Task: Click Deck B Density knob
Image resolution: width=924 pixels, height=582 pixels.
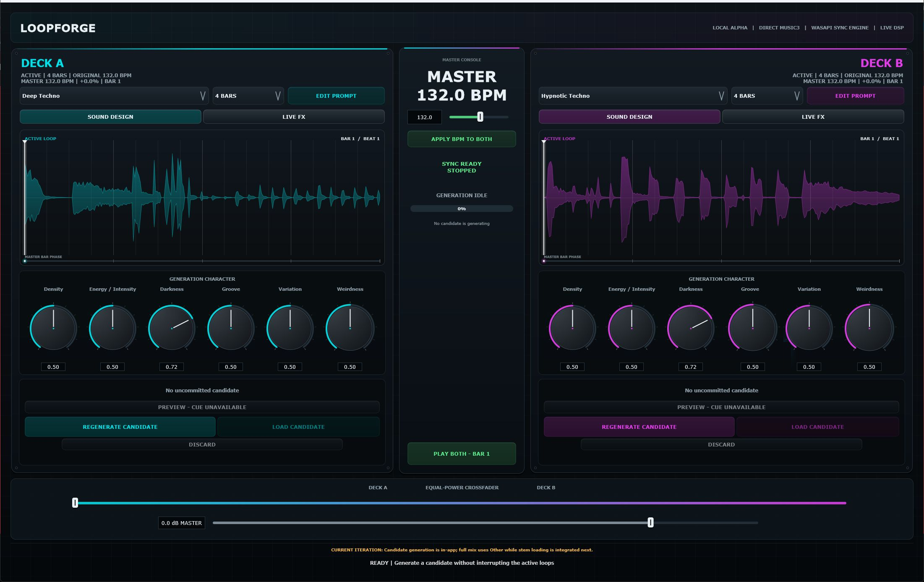Action: [572, 328]
